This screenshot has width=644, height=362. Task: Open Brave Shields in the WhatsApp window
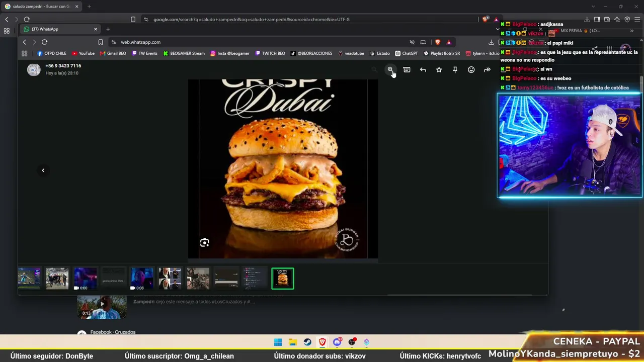[438, 42]
